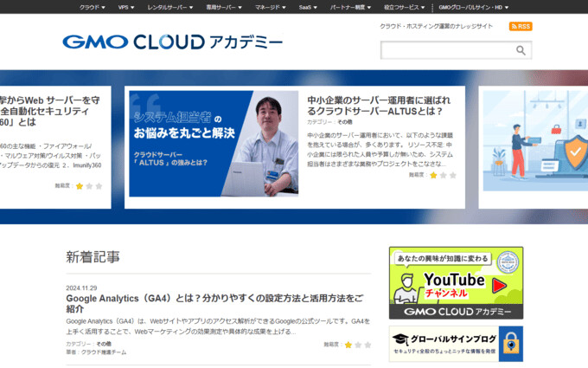Open the partially visible Web サーバー security article

[49, 111]
